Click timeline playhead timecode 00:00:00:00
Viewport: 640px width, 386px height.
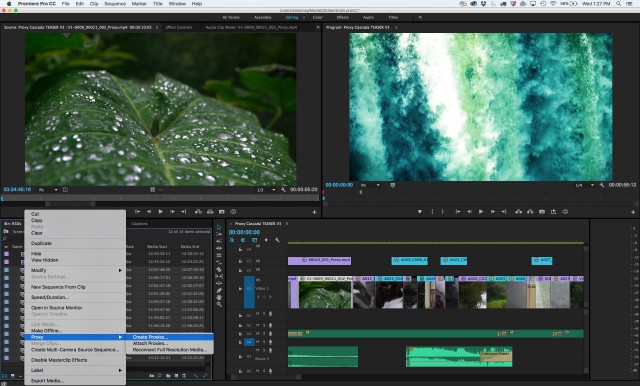click(244, 232)
